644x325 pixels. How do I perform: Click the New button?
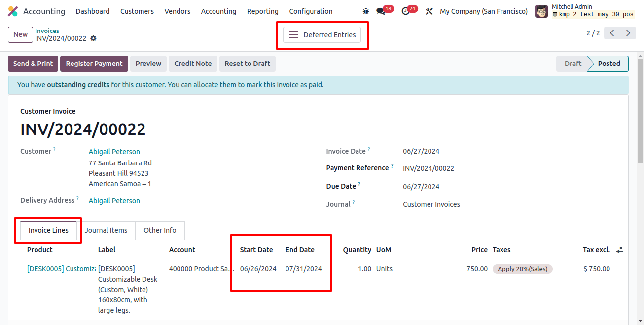(21, 34)
